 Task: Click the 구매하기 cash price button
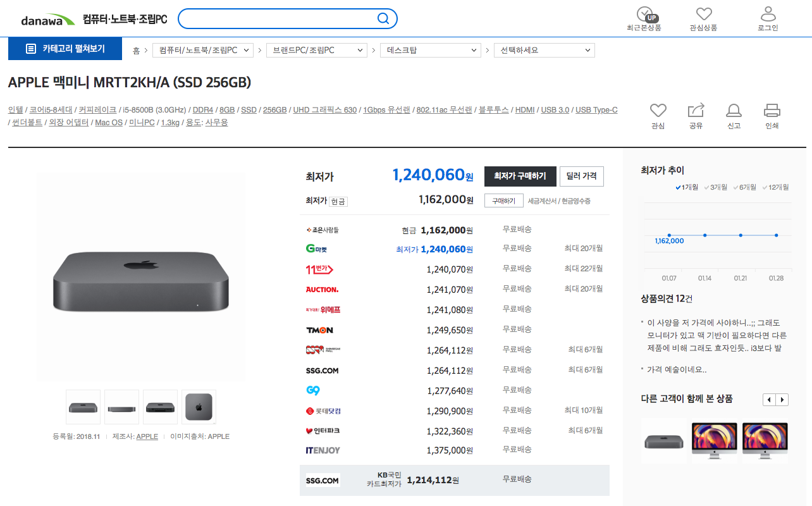point(504,201)
